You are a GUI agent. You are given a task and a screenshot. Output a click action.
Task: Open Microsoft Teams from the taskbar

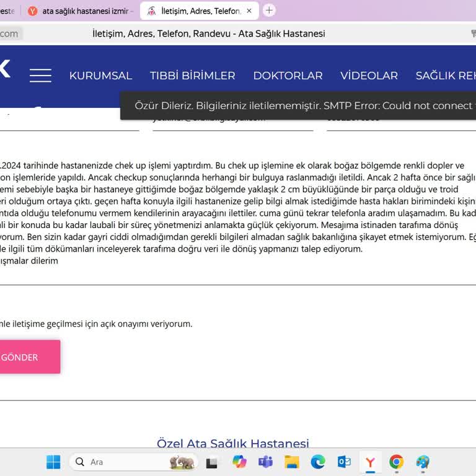click(265, 462)
